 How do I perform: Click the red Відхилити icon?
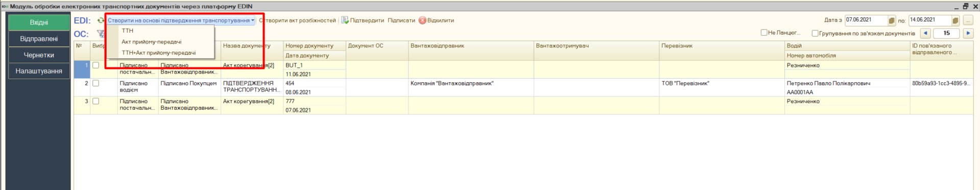[422, 20]
